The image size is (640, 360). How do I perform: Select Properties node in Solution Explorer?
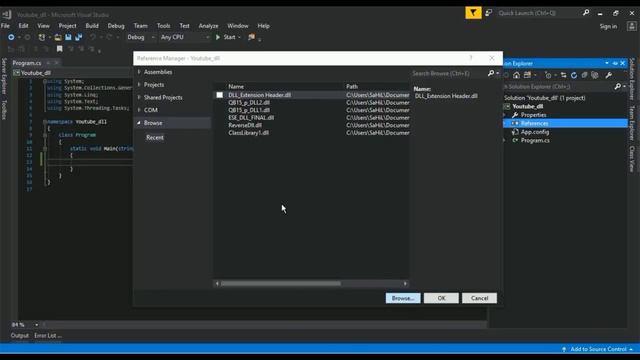click(533, 115)
